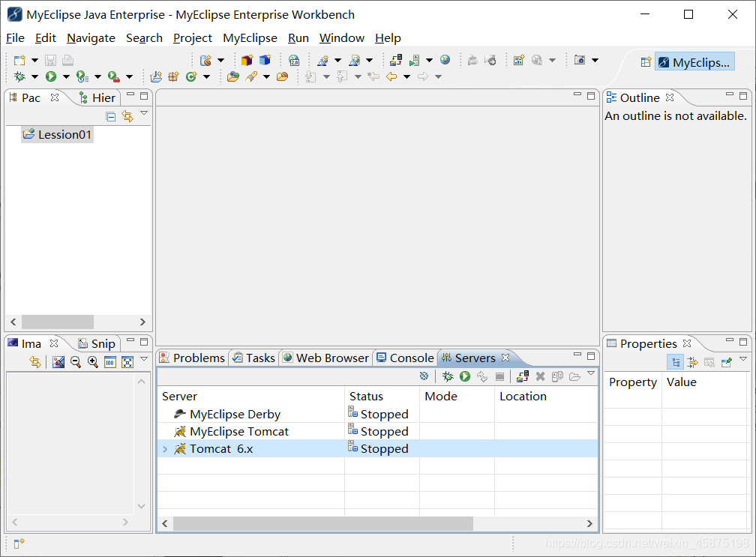Toggle Pin to Selection in Properties view
The image size is (756, 557).
[x=726, y=362]
